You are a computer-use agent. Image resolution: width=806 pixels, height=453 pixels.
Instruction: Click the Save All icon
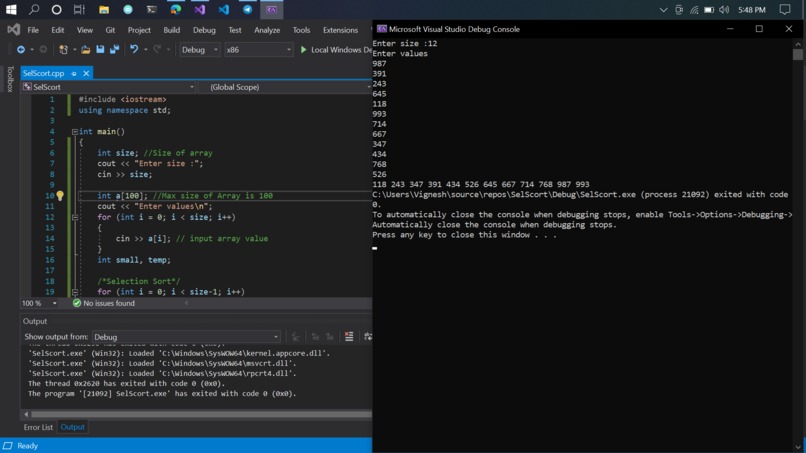click(x=115, y=49)
